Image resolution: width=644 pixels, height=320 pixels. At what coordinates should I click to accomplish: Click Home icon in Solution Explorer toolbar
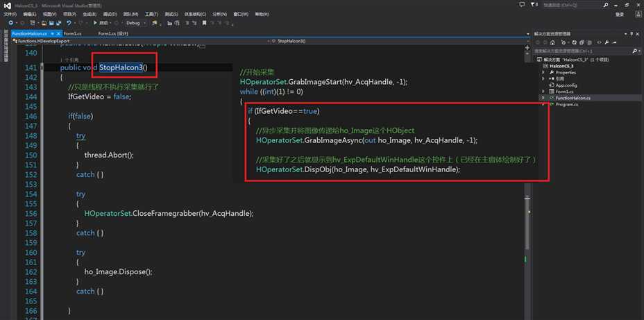tap(553, 42)
